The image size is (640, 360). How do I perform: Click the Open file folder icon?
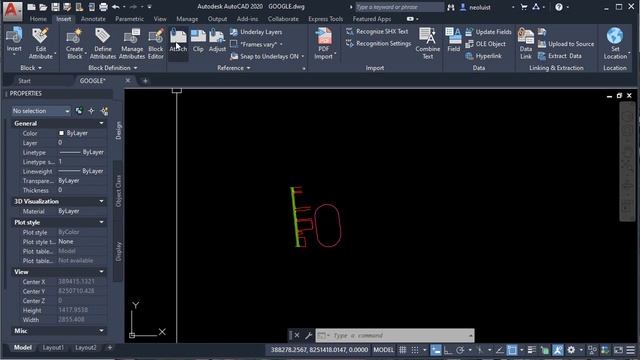pos(43,7)
